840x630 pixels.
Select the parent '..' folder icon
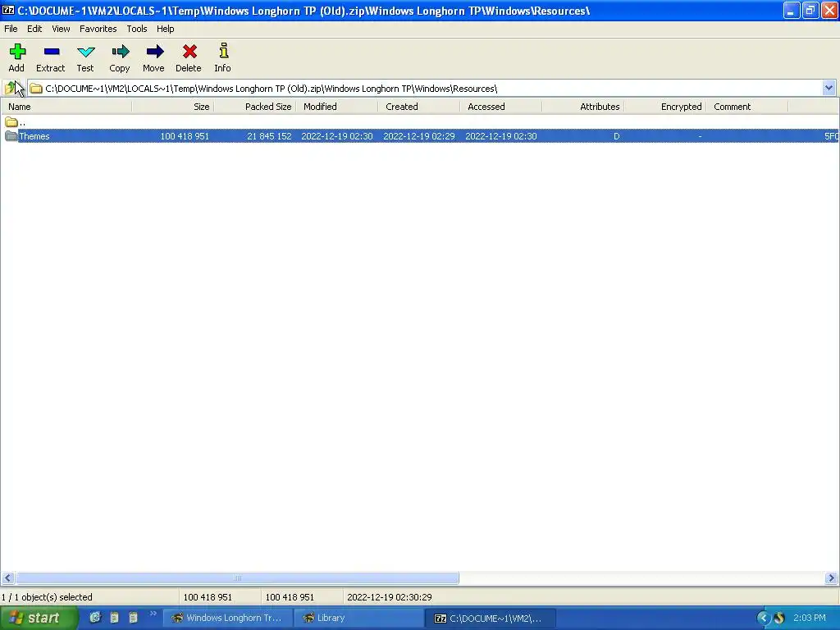tap(11, 122)
